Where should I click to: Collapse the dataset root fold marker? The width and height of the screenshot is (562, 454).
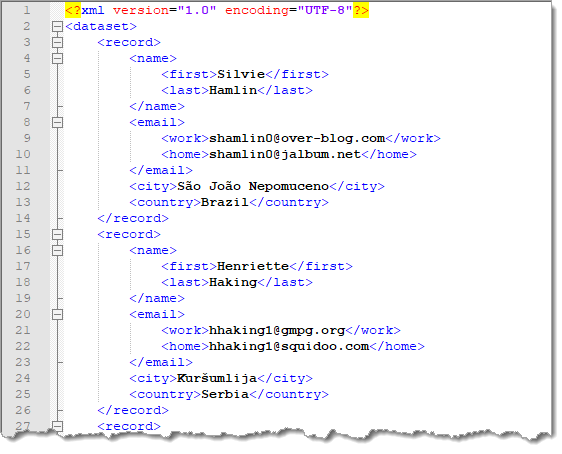point(57,27)
